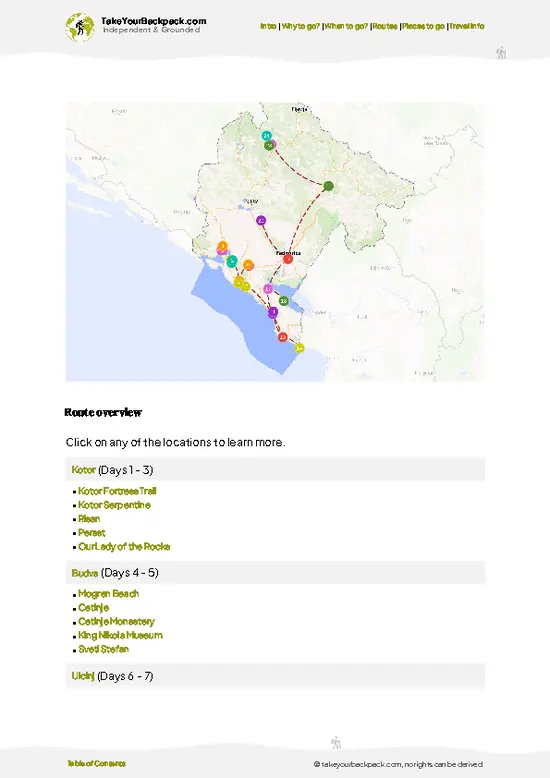Click the hiker icon above the footer
Image resolution: width=550 pixels, height=778 pixels.
click(x=336, y=743)
